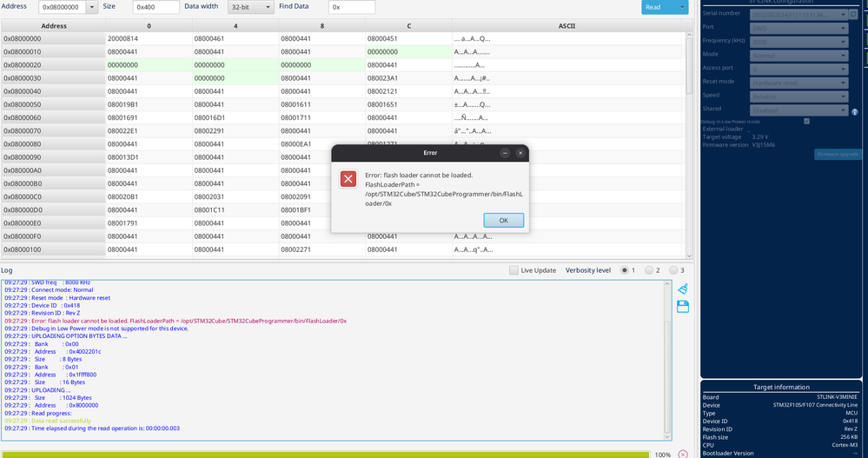
Task: Open the Speed Reliable dropdown
Action: (798, 96)
